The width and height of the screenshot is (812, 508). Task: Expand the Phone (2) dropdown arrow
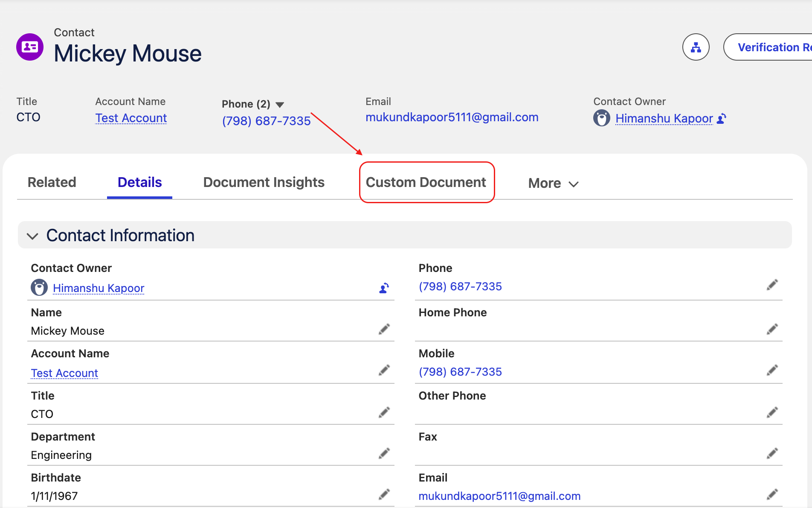[x=280, y=105]
